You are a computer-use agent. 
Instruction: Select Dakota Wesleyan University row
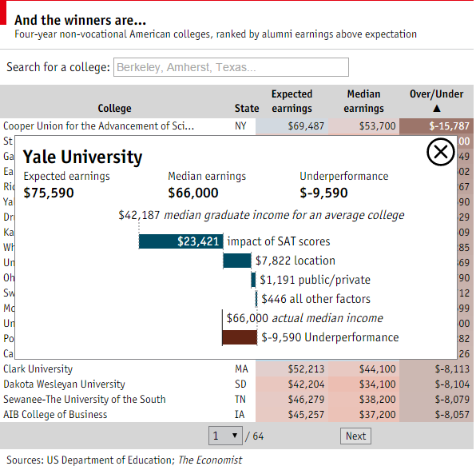(x=236, y=384)
